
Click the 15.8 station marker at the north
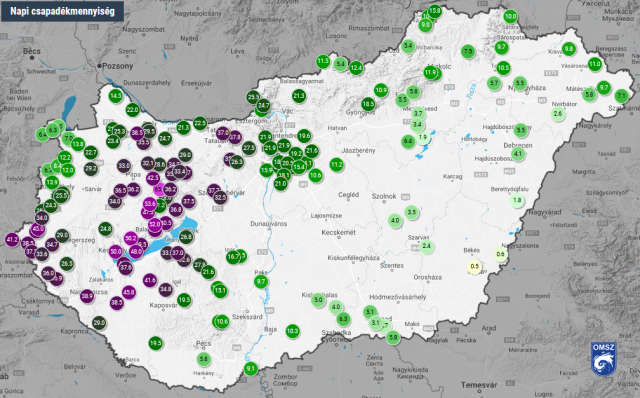[x=435, y=11]
